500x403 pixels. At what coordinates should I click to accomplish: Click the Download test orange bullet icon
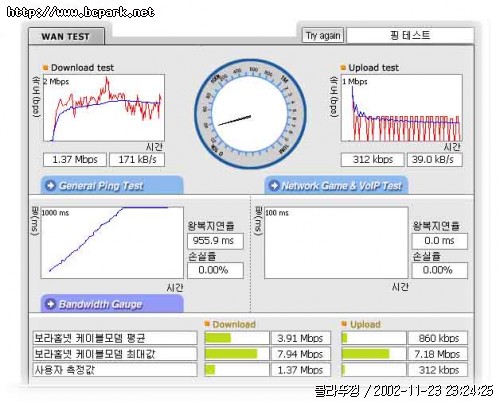46,68
